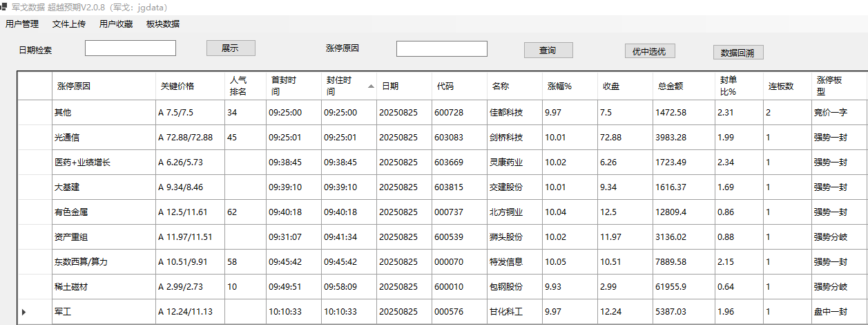
Task: Open the 板块数据 menu
Action: [163, 24]
